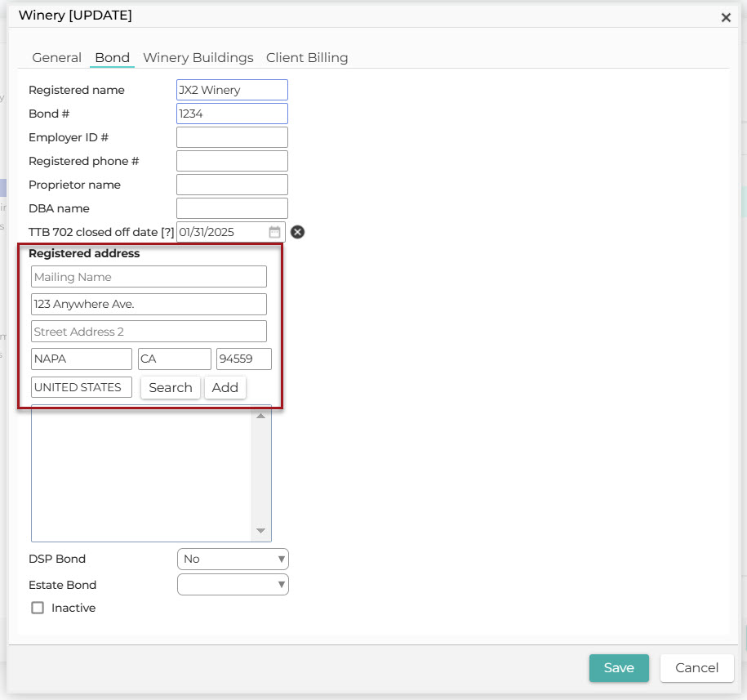Go to the Client Billing tab
The height and width of the screenshot is (700, 747).
point(307,58)
